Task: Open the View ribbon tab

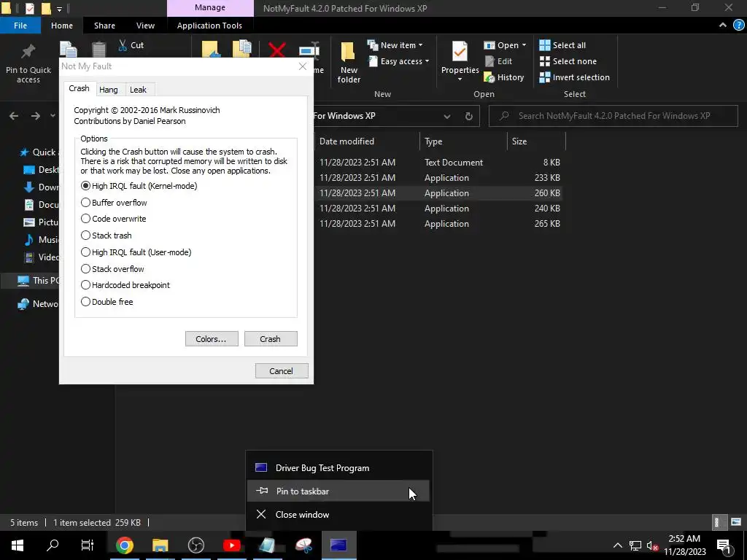Action: (145, 26)
